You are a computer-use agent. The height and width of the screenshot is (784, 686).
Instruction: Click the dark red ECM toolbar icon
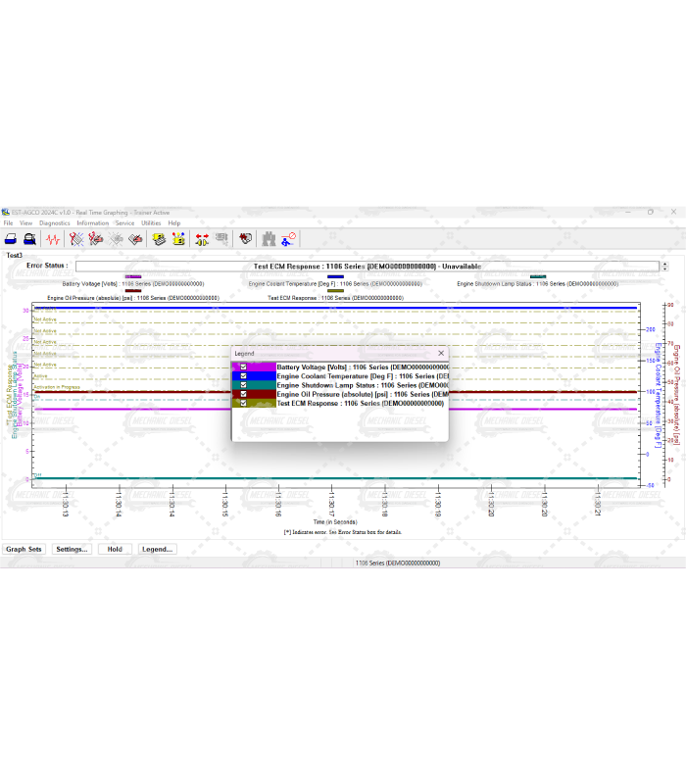245,238
